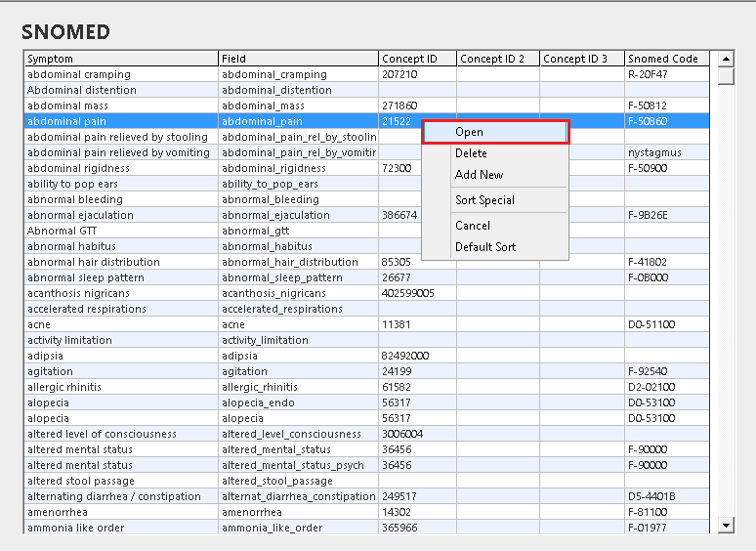Select abdominal pain relieved by vomiting
This screenshot has width=756, height=551.
click(121, 152)
